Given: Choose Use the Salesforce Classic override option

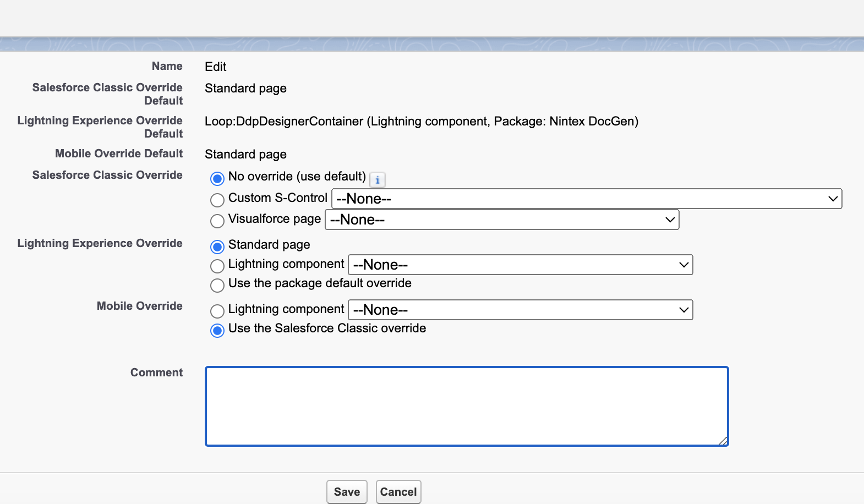Looking at the screenshot, I should pos(217,330).
